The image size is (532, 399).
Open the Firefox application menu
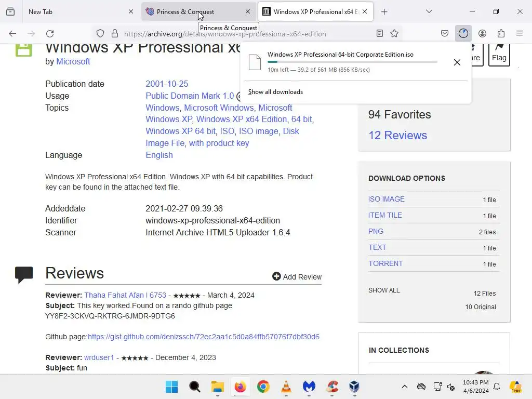coord(520,34)
